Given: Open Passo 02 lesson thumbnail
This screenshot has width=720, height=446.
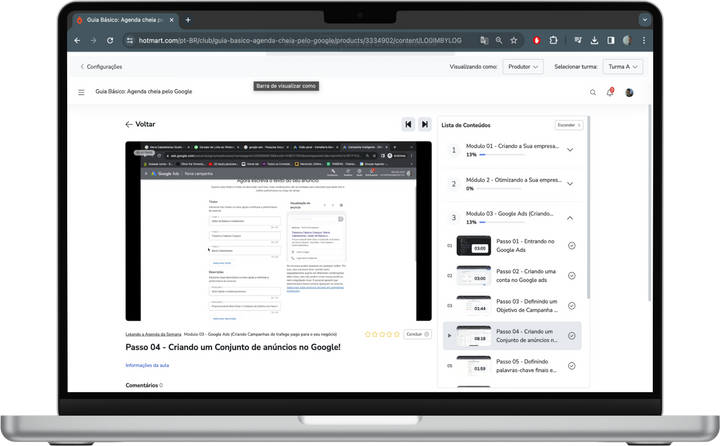Looking at the screenshot, I should [x=472, y=276].
